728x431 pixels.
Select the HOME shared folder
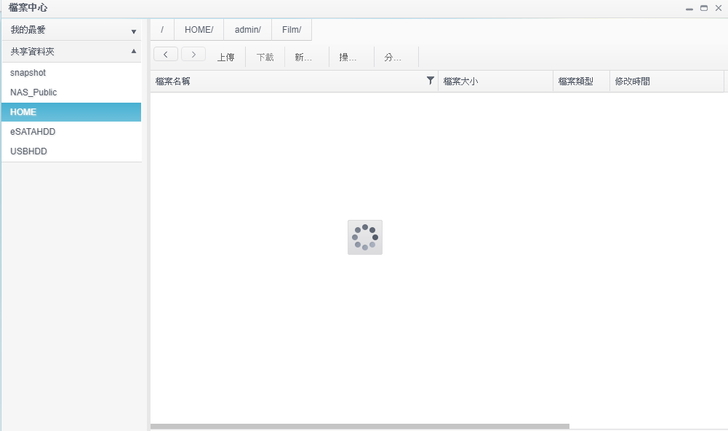point(72,112)
